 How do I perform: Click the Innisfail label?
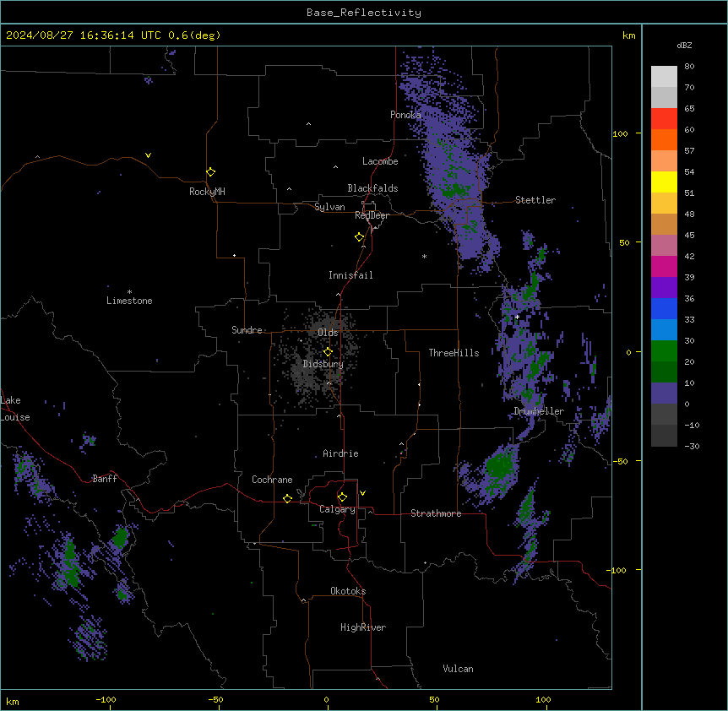350,275
